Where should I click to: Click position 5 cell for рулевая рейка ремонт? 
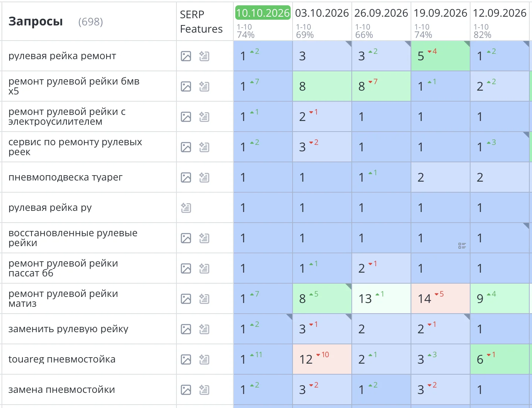(441, 56)
